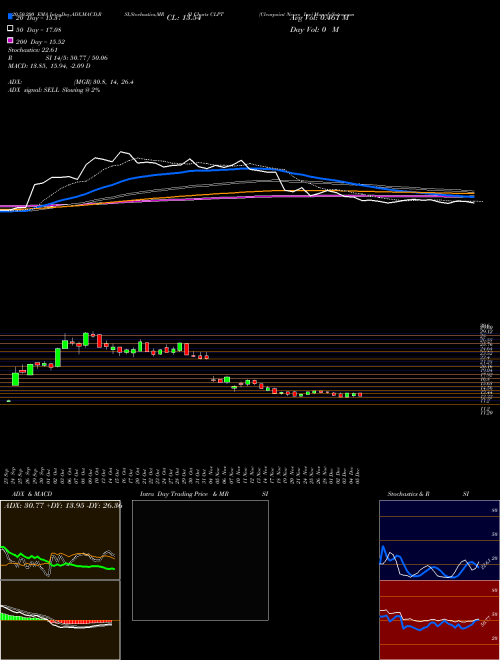Open the ADX indicator chart with green line
Screen dimensions: 500x660
[60, 540]
